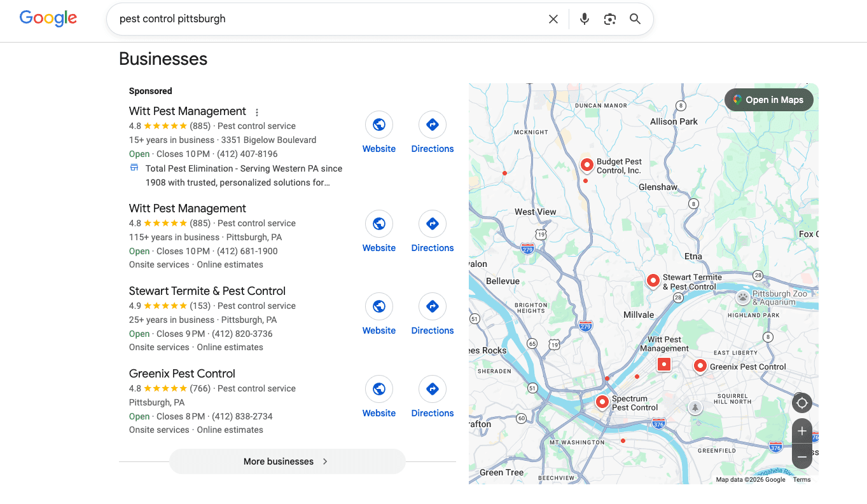Click 3351 Bigelow Boulevard address text
Viewport: 867px width, 504px height.
tap(268, 140)
